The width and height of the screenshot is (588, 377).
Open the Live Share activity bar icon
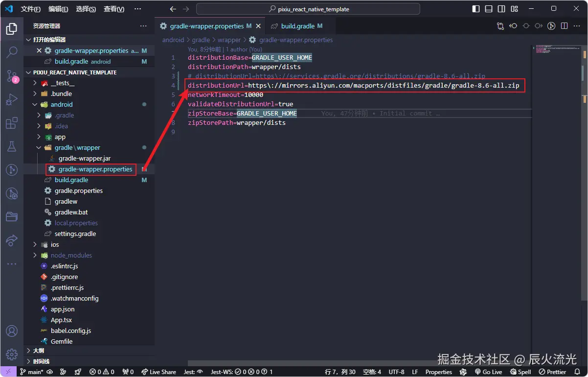12,240
